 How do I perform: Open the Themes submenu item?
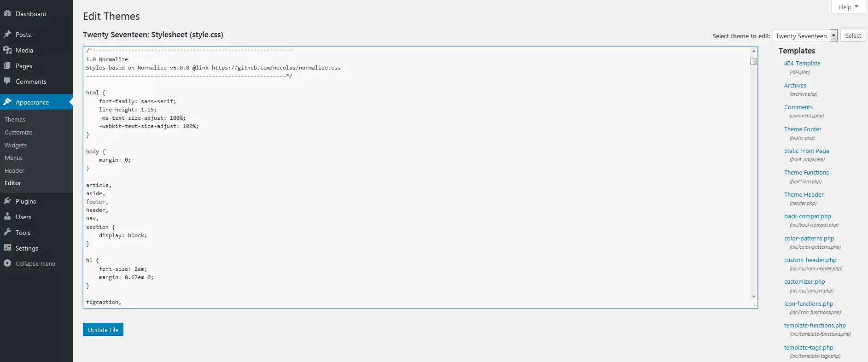pyautogui.click(x=15, y=120)
